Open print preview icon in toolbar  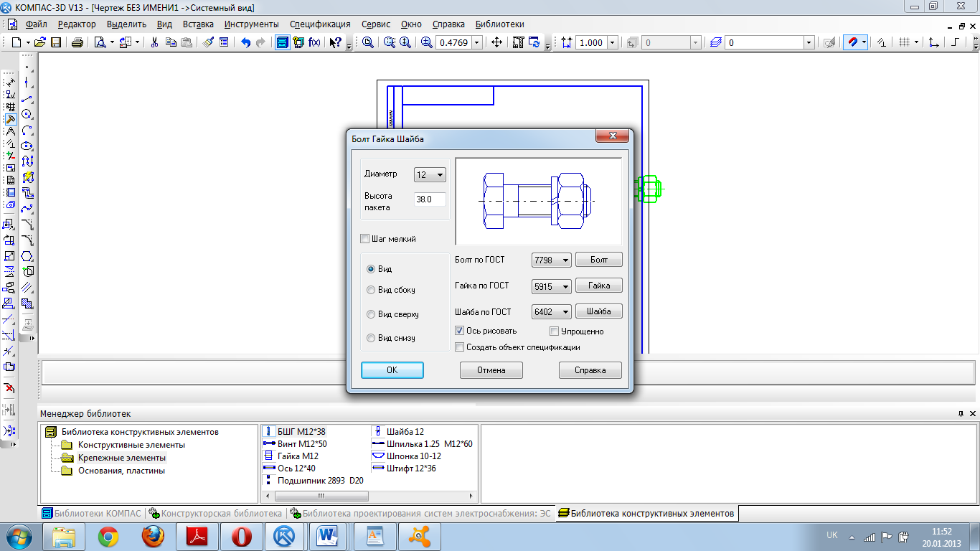point(100,42)
